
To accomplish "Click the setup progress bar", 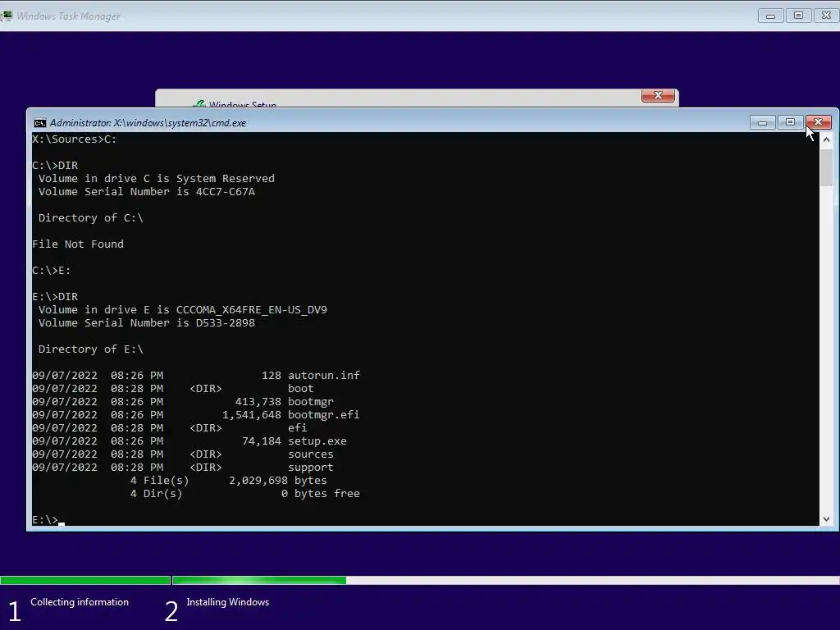I will click(420, 580).
